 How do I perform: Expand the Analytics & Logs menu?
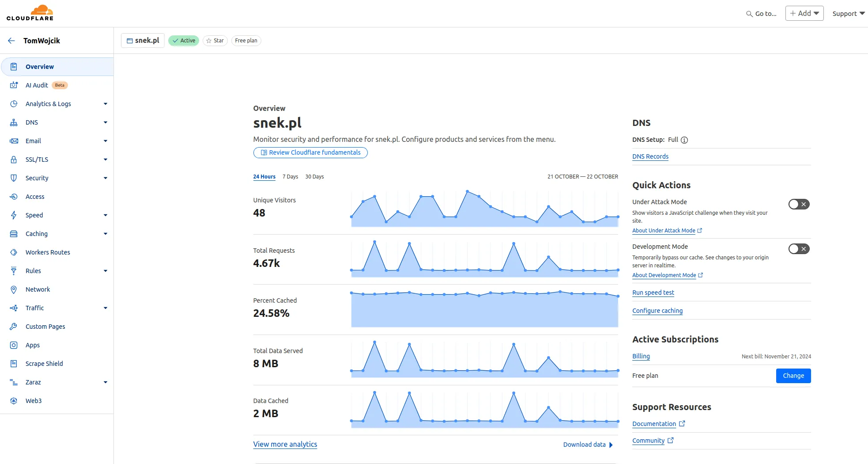coord(105,104)
